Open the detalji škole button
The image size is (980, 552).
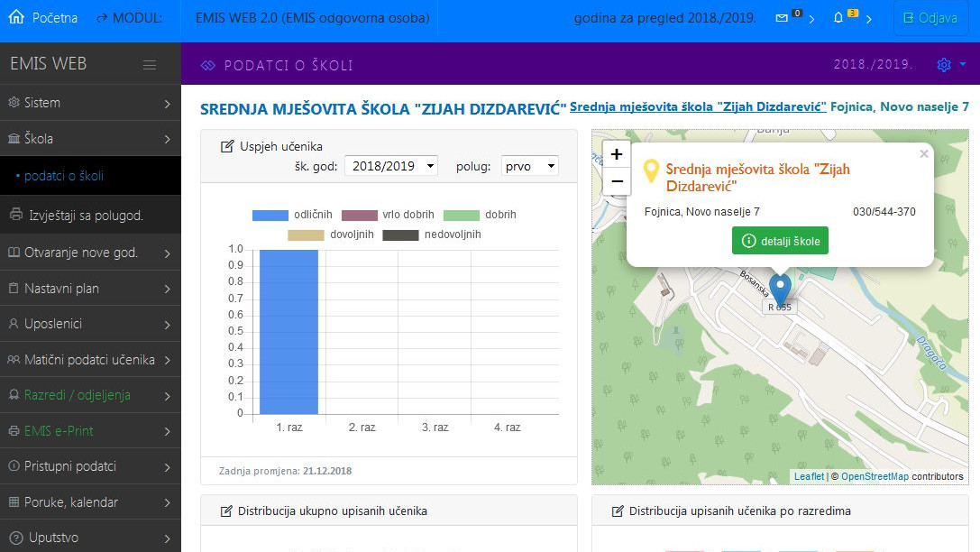click(x=780, y=241)
